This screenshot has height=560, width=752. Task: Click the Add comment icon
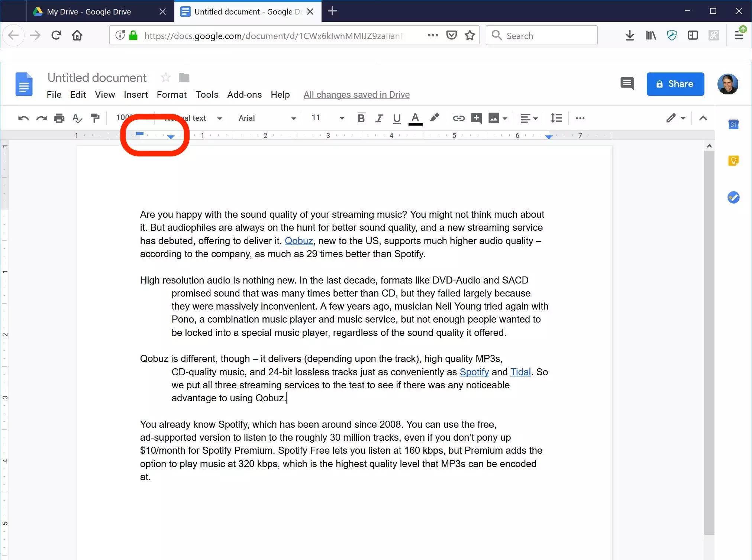476,118
